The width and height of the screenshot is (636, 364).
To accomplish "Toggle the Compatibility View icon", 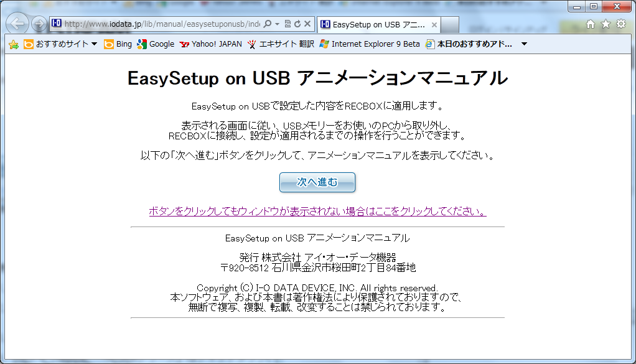I will (288, 24).
